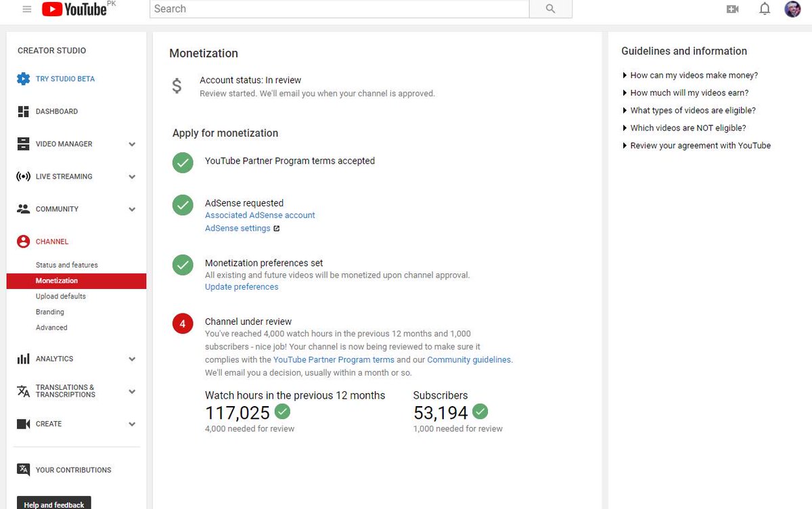The image size is (812, 509).
Task: Click '4,000 needed for review' text
Action: 250,428
